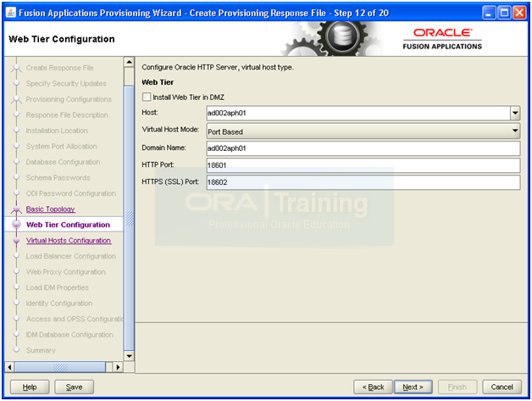Click the Java icon in title bar
Image resolution: width=532 pixels, height=401 pixels.
click(11, 13)
